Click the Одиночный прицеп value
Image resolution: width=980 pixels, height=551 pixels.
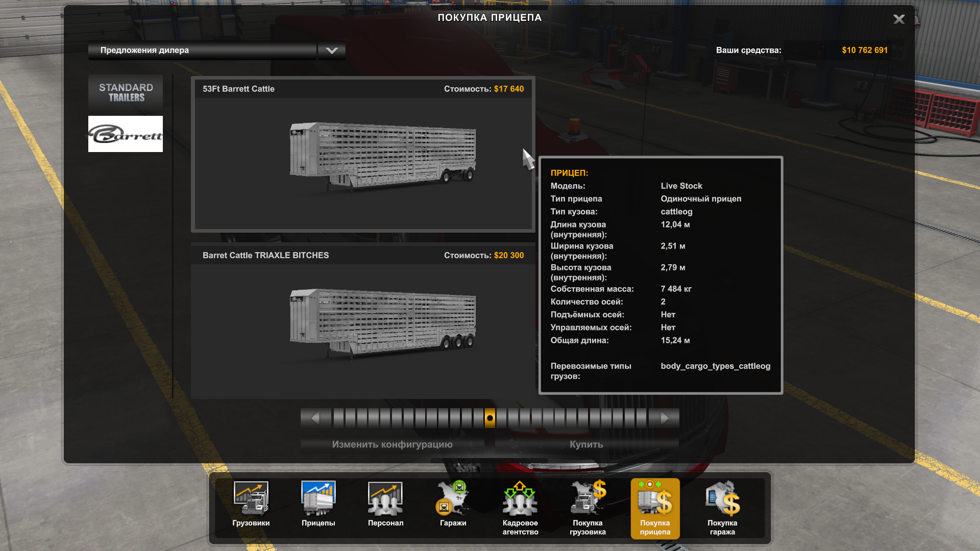point(701,198)
